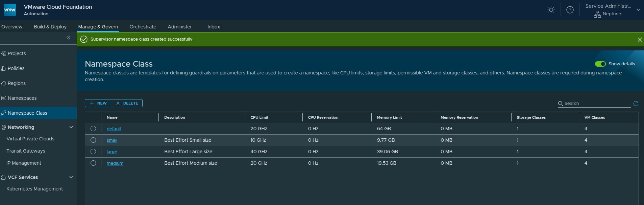Open Projects from the sidebar

click(17, 53)
